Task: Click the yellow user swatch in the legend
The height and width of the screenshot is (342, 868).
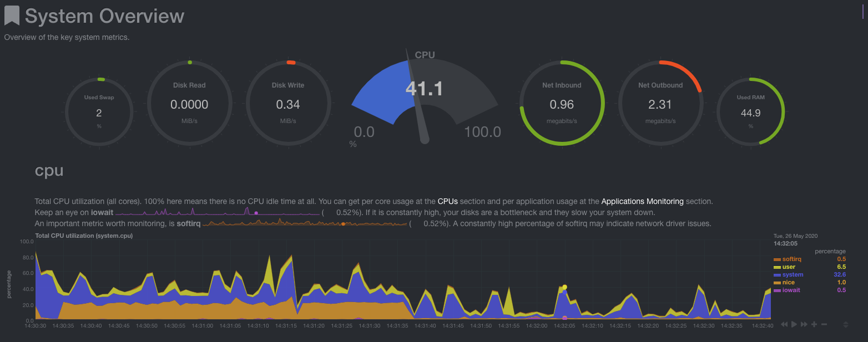Action: tap(777, 267)
